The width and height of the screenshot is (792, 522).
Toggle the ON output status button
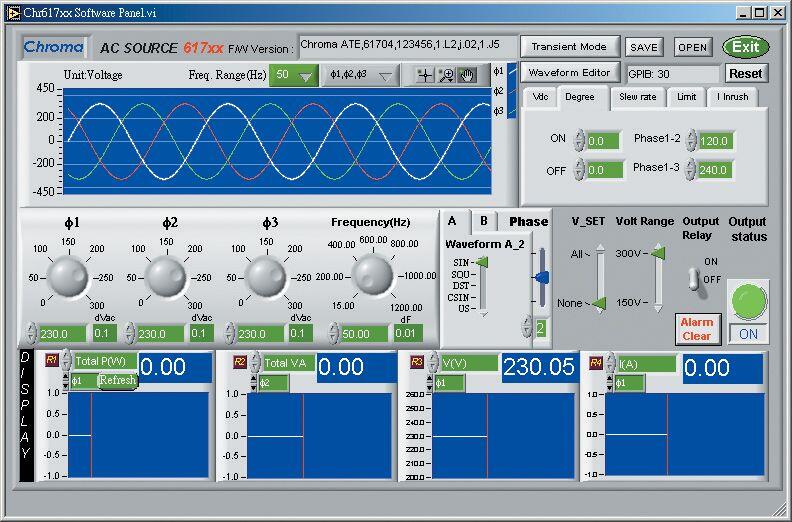pos(747,335)
